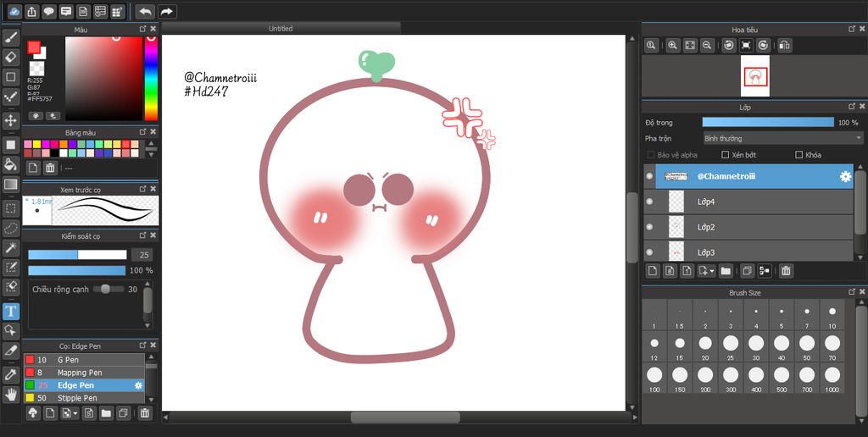Select the rectangular Selection tool
The image size is (868, 437).
click(x=11, y=208)
